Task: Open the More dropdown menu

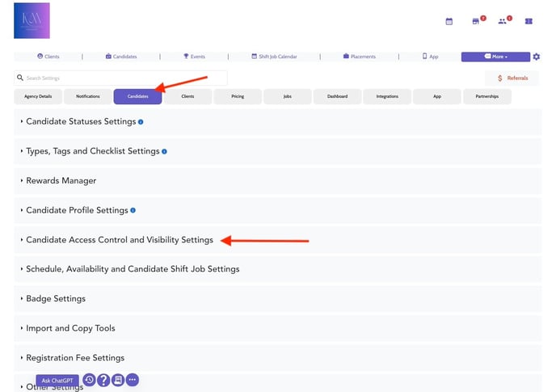Action: click(495, 57)
